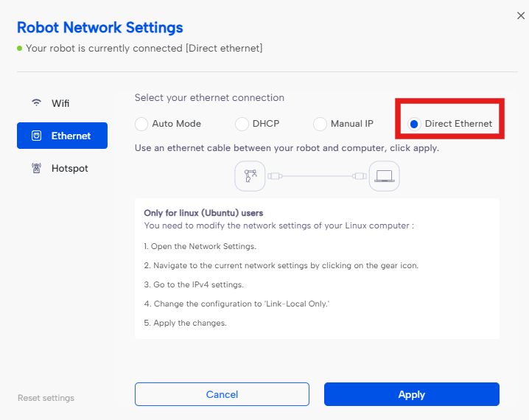Click the laptop computer icon in diagram
This screenshot has height=420, width=529.
click(384, 177)
